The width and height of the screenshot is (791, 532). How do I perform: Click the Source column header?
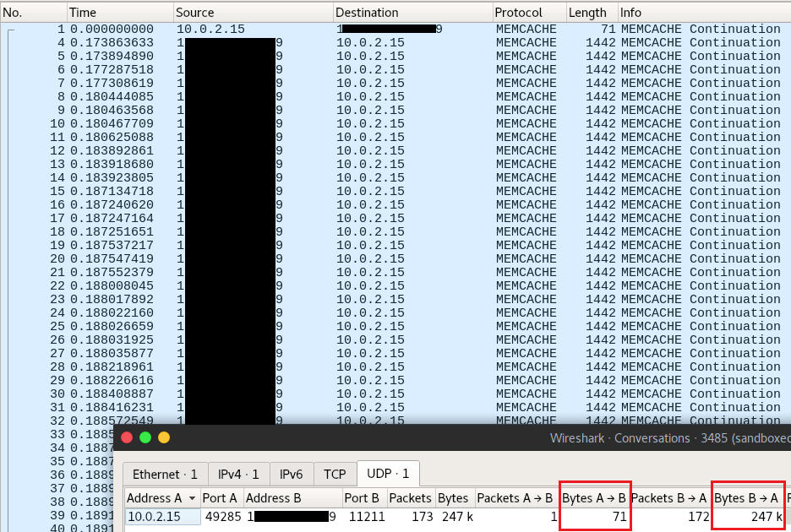click(x=254, y=13)
